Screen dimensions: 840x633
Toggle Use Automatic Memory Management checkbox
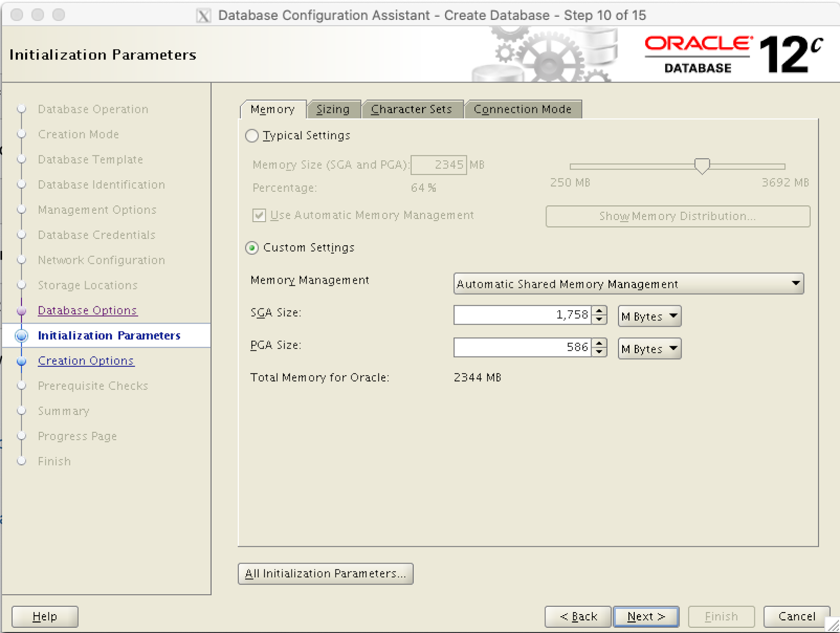pos(259,215)
